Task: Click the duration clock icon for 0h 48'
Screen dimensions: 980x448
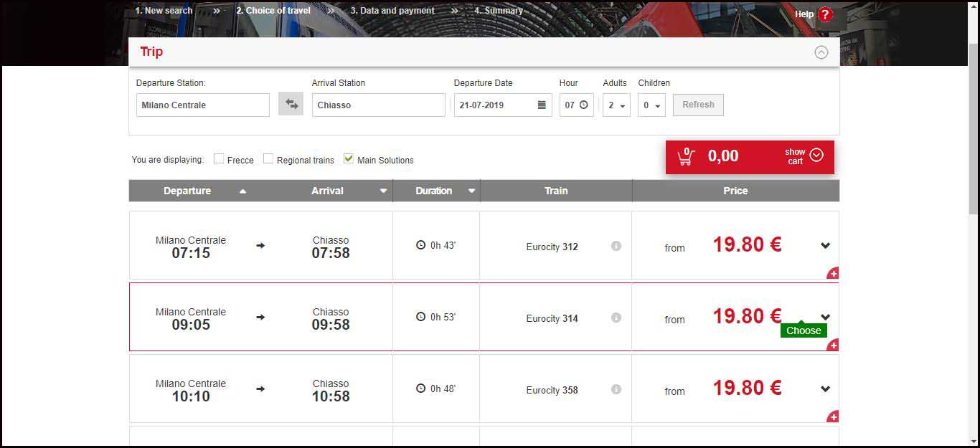Action: click(421, 389)
